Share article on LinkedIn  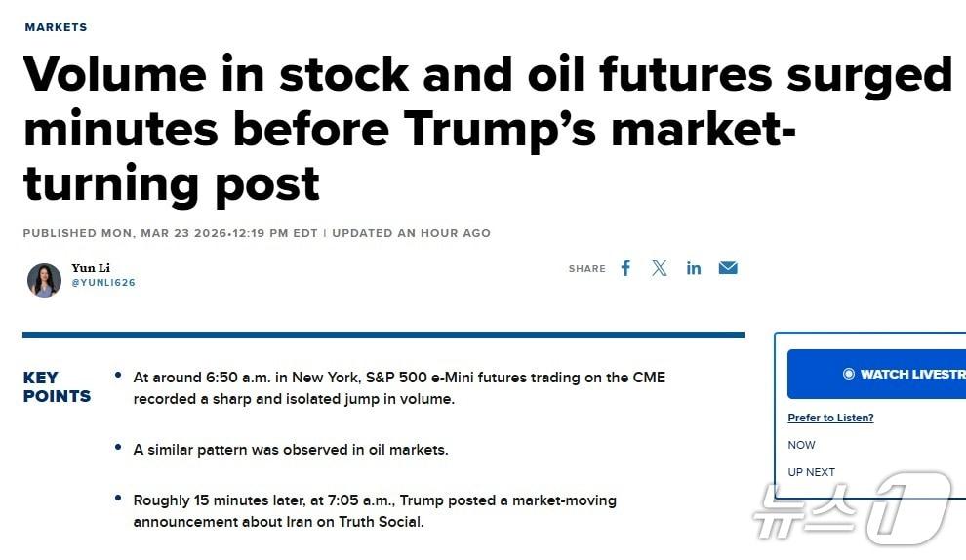tap(694, 268)
